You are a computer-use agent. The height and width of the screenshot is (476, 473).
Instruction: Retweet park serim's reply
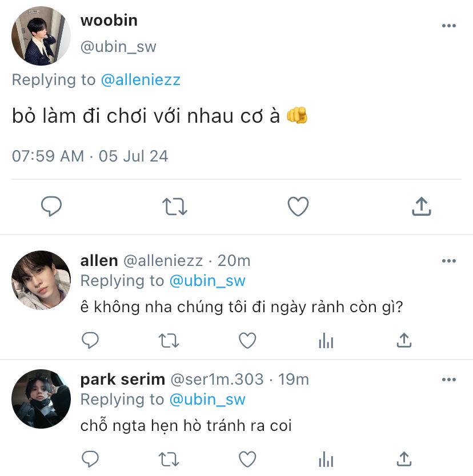click(x=169, y=459)
